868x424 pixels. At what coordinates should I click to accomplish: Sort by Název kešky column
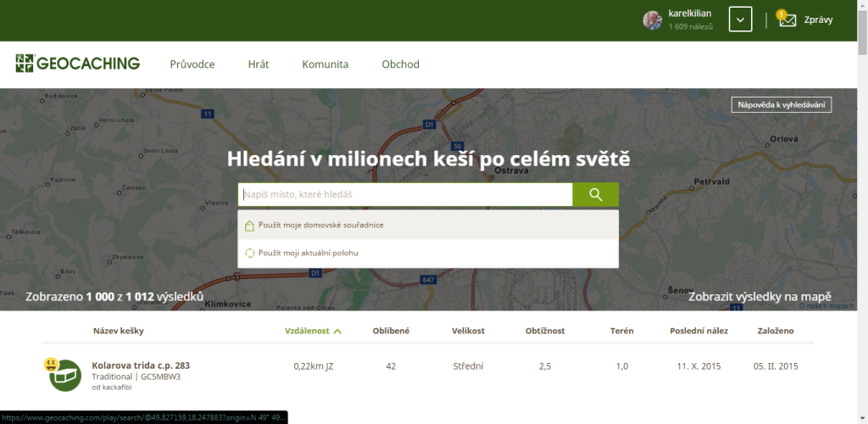click(x=119, y=331)
